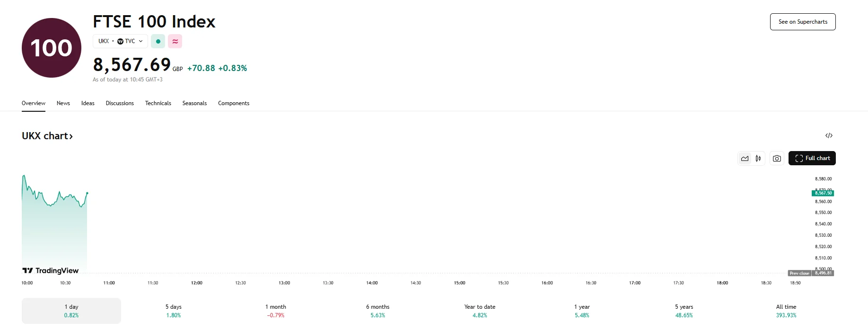Select the area chart style icon
Image resolution: width=868 pixels, height=331 pixels.
click(744, 158)
